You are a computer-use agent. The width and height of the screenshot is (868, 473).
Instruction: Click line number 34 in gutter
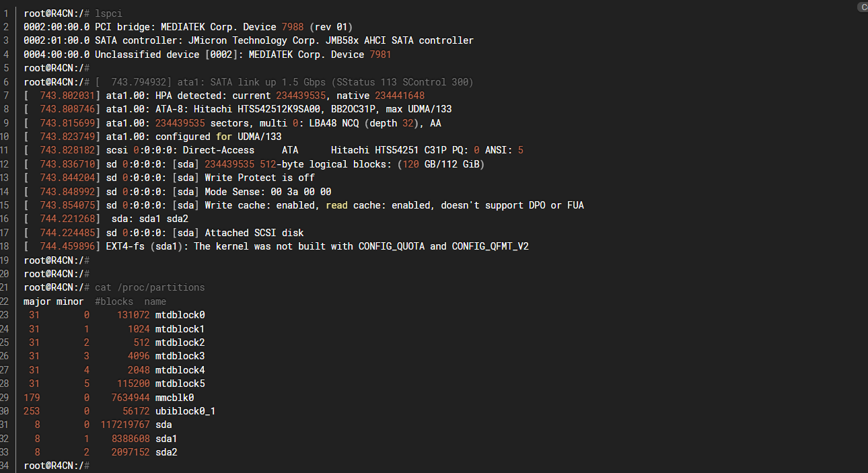point(6,466)
